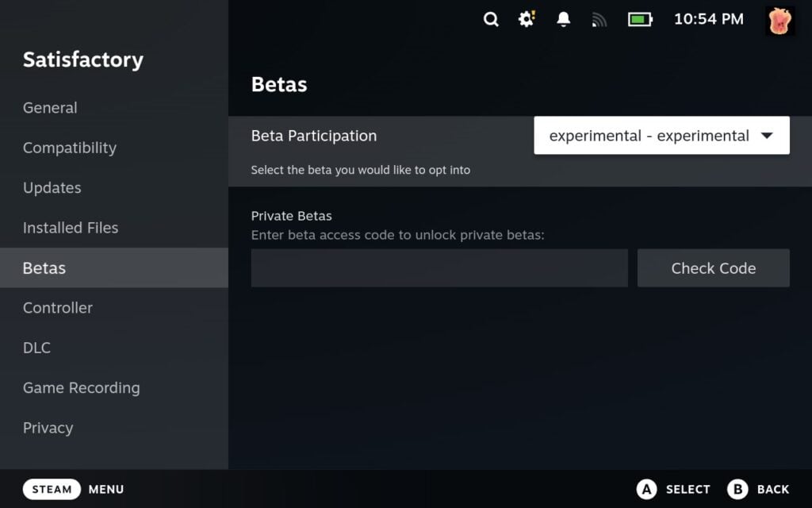Screen dimensions: 812x508
Task: Open the DLC section
Action: [x=36, y=348]
